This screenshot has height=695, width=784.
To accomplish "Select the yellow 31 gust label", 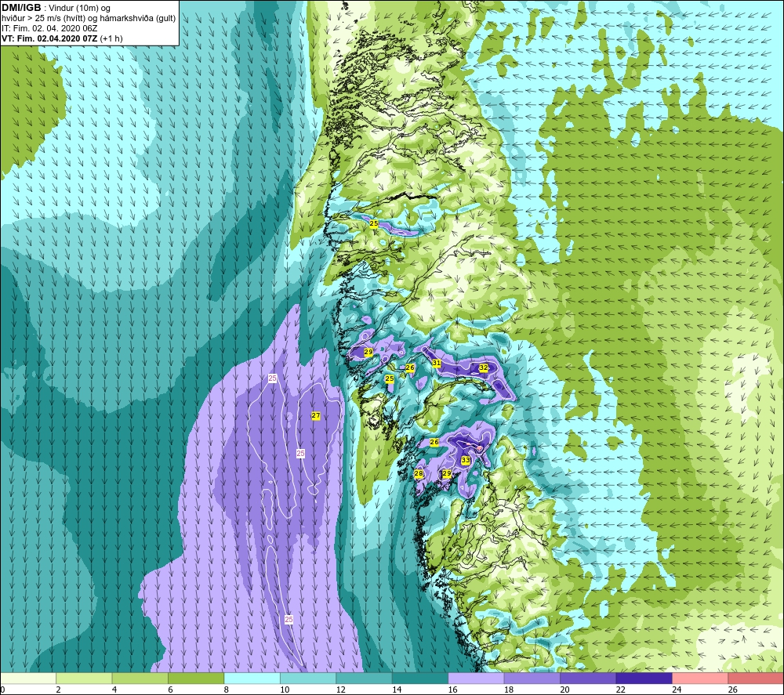I will [437, 363].
